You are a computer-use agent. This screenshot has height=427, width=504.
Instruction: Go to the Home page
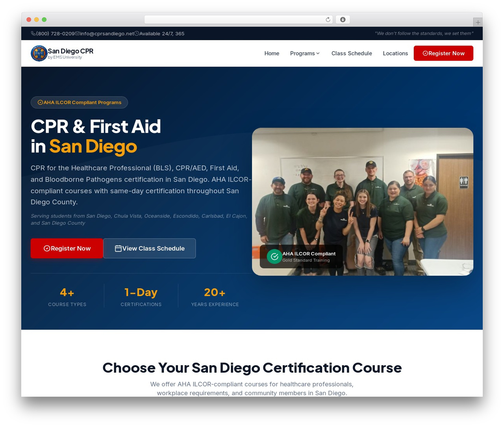[272, 53]
